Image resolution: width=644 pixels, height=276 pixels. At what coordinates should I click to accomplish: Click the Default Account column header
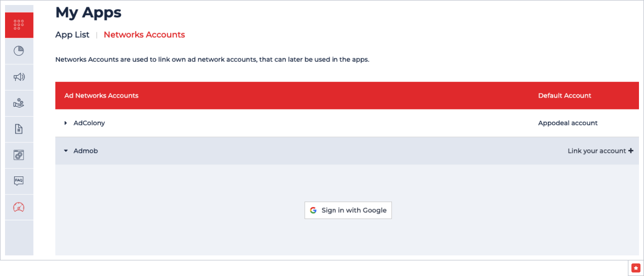coord(565,96)
